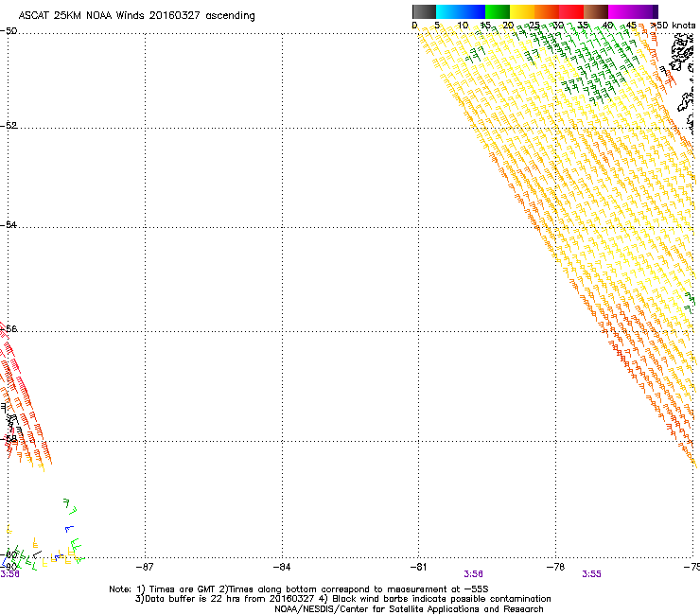Image resolution: width=700 pixels, height=615 pixels.
Task: Click the '10' label under the color bar
Action: tap(463, 25)
